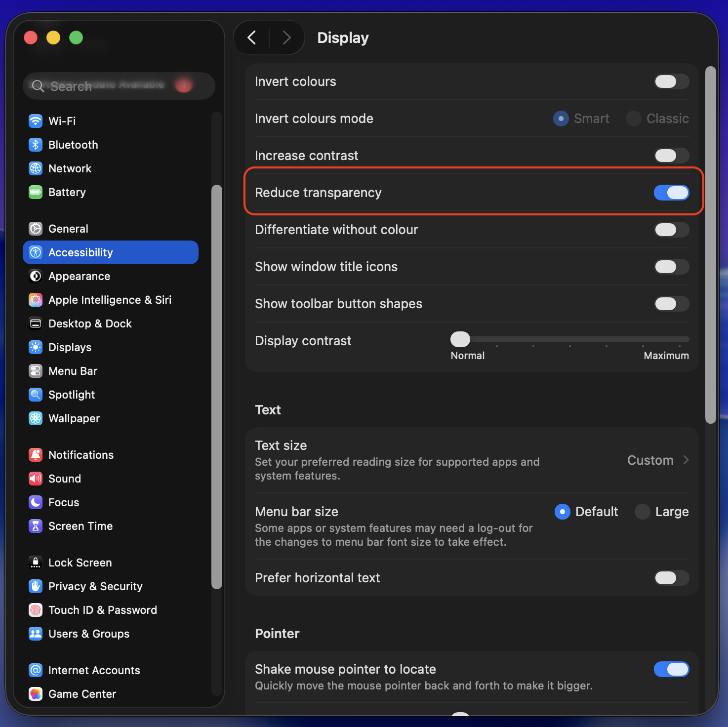Select Users & Groups icon

[36, 634]
